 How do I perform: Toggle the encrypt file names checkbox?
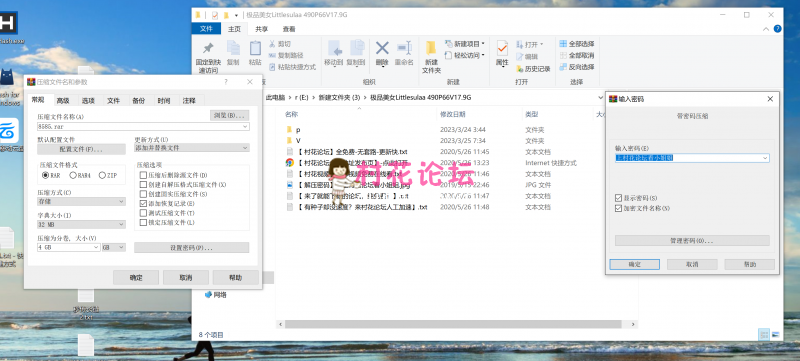tap(619, 208)
